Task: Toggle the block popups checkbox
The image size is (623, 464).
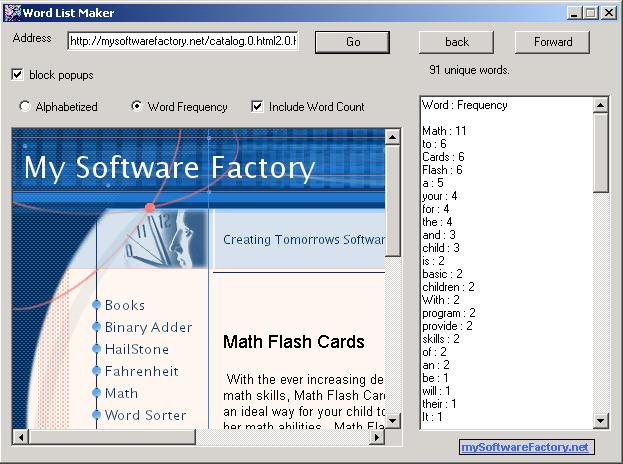Action: pos(17,74)
